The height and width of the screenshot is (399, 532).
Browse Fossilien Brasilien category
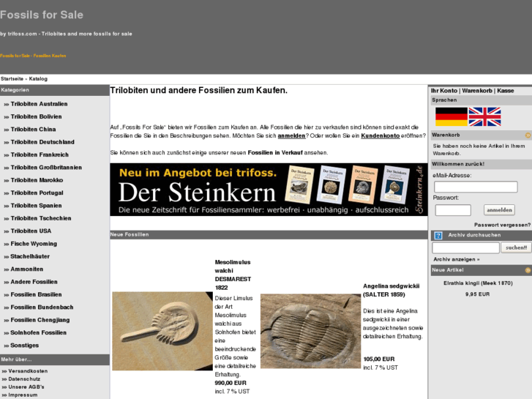(37, 294)
